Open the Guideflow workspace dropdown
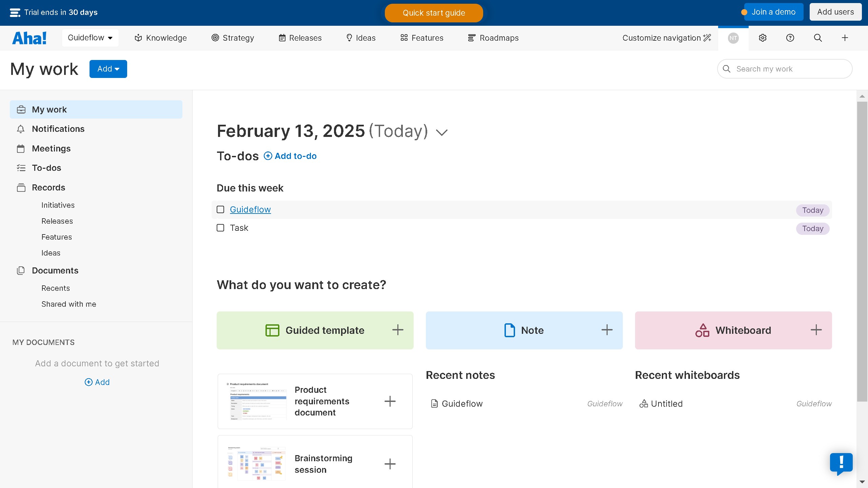 [x=90, y=38]
